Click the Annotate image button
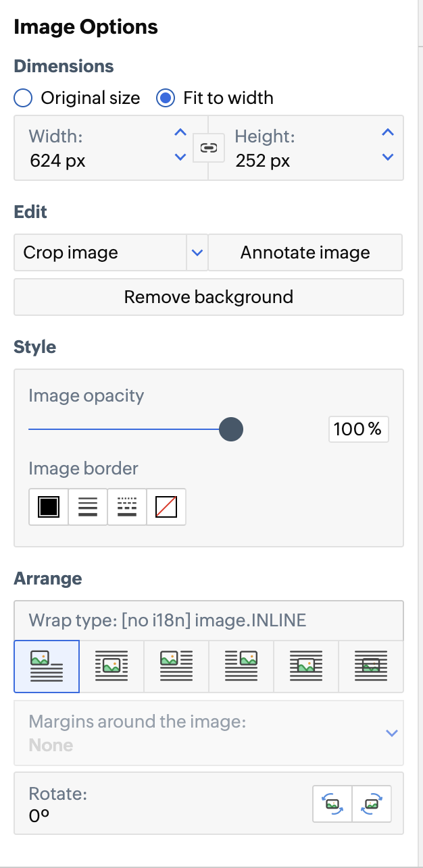 (305, 252)
